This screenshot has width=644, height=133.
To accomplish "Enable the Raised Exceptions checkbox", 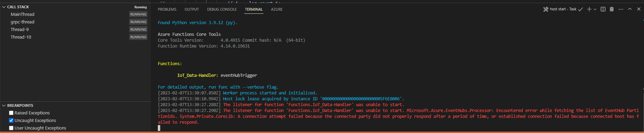I will click(x=11, y=113).
